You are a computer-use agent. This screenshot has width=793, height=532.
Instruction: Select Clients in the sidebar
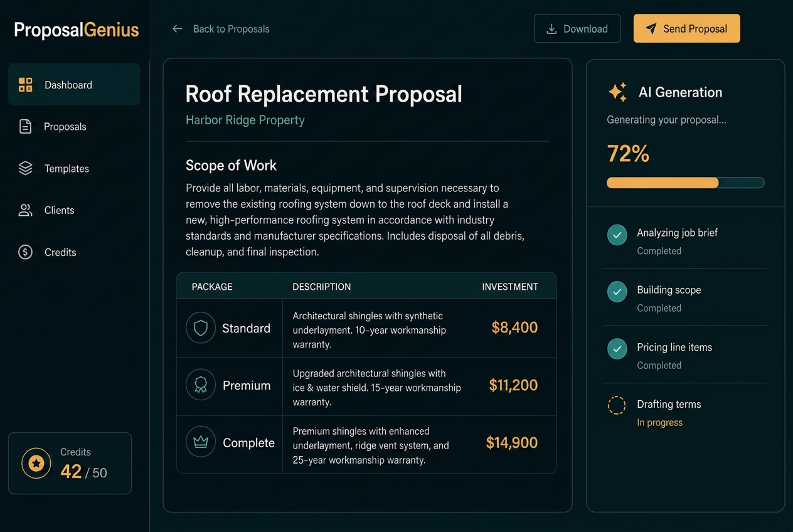[74, 210]
